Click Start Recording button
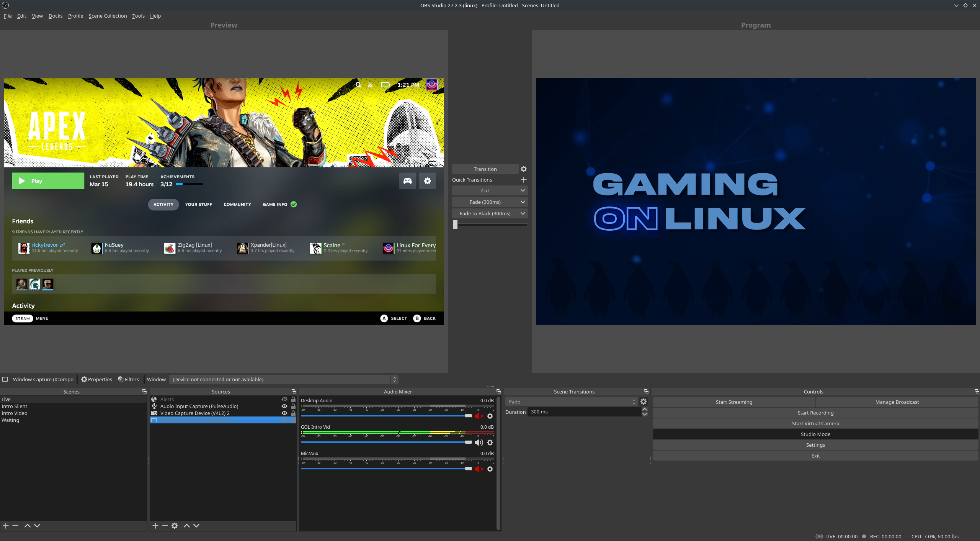Screen dimensions: 980x541 tap(815, 413)
